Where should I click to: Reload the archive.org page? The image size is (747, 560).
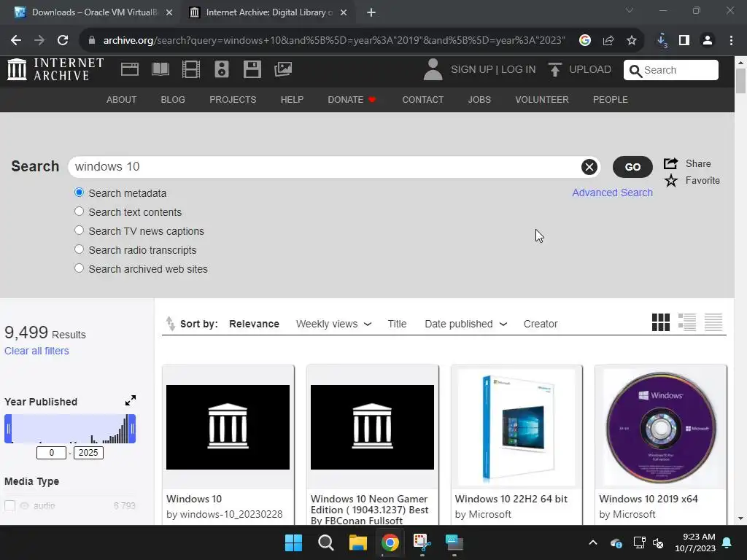(63, 41)
